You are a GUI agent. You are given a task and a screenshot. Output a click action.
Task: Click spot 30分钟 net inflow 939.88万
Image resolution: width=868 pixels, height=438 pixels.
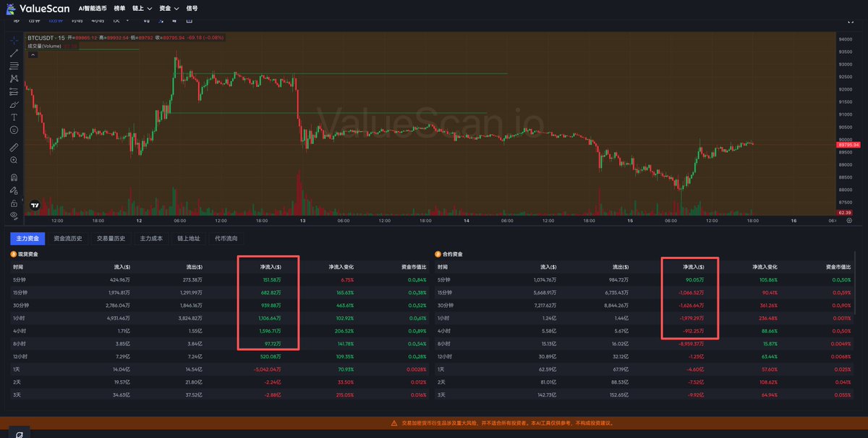click(x=271, y=306)
